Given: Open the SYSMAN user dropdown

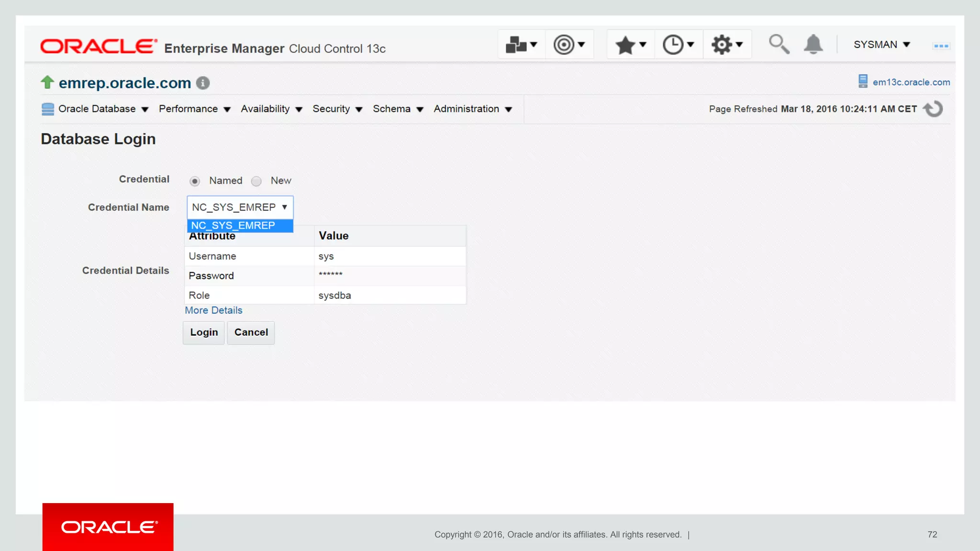Looking at the screenshot, I should 881,44.
